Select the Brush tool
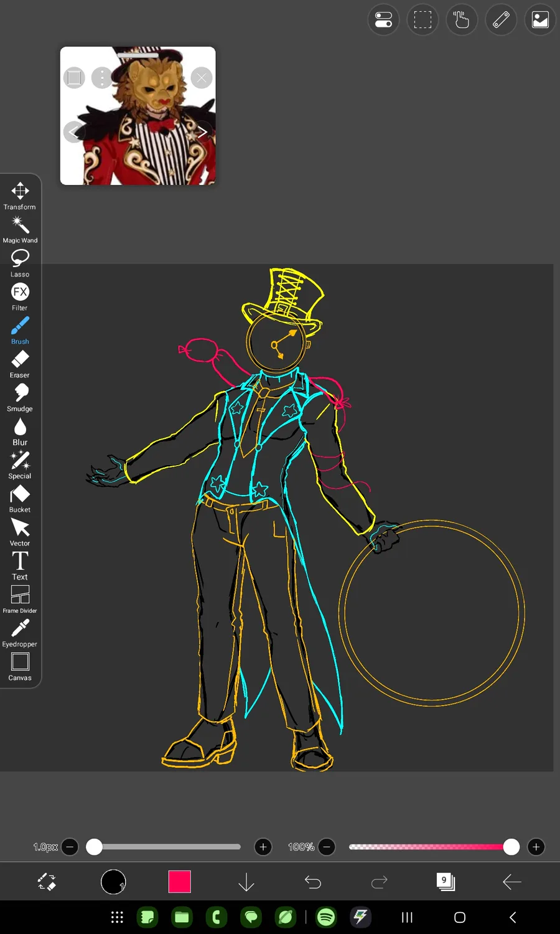The image size is (560, 934). [x=20, y=330]
